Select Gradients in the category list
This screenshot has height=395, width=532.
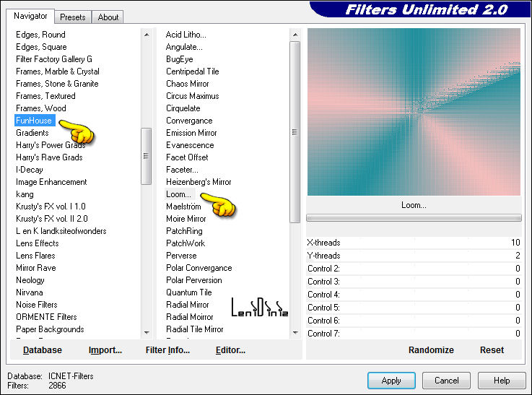tap(32, 133)
